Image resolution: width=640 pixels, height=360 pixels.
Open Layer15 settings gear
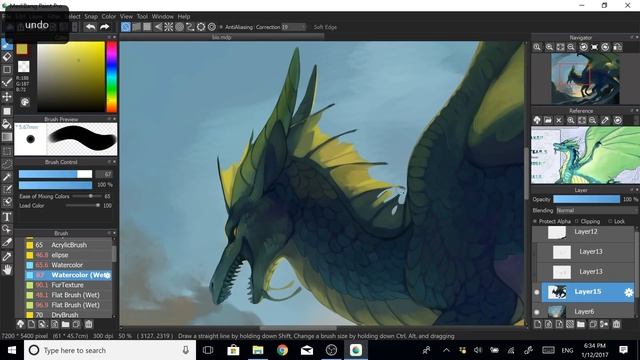[x=629, y=292]
